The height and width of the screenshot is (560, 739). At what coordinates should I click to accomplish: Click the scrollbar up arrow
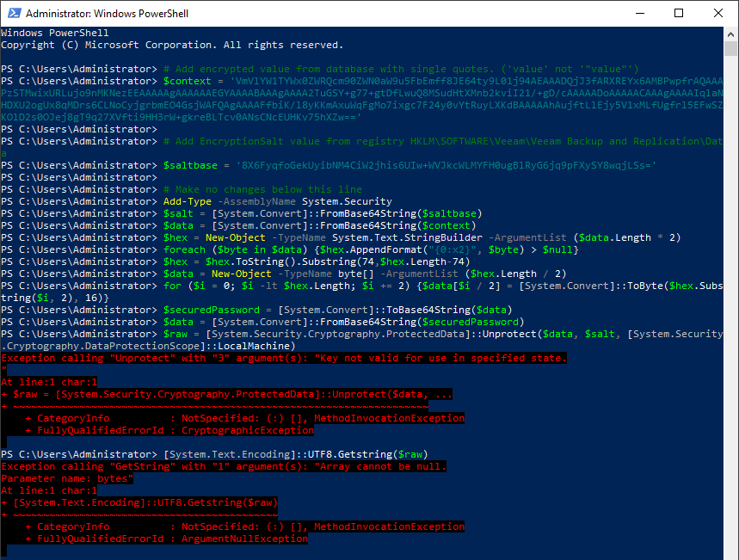pyautogui.click(x=730, y=34)
